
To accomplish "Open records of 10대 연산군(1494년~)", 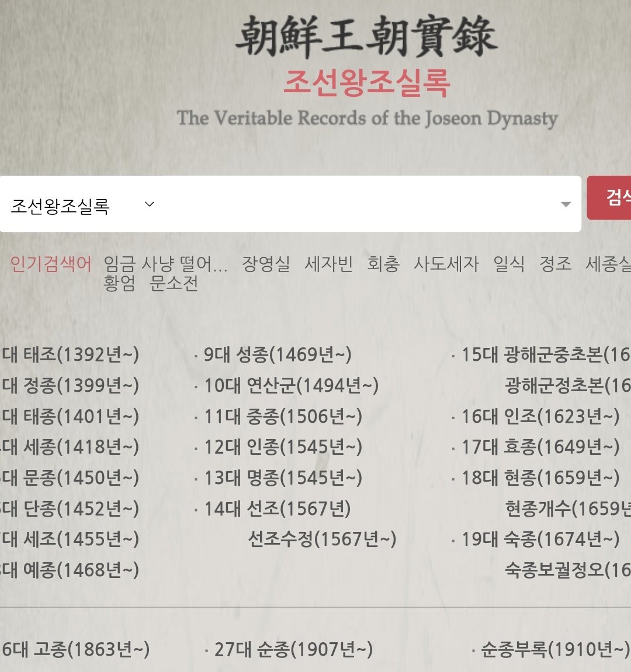I will [x=291, y=385].
